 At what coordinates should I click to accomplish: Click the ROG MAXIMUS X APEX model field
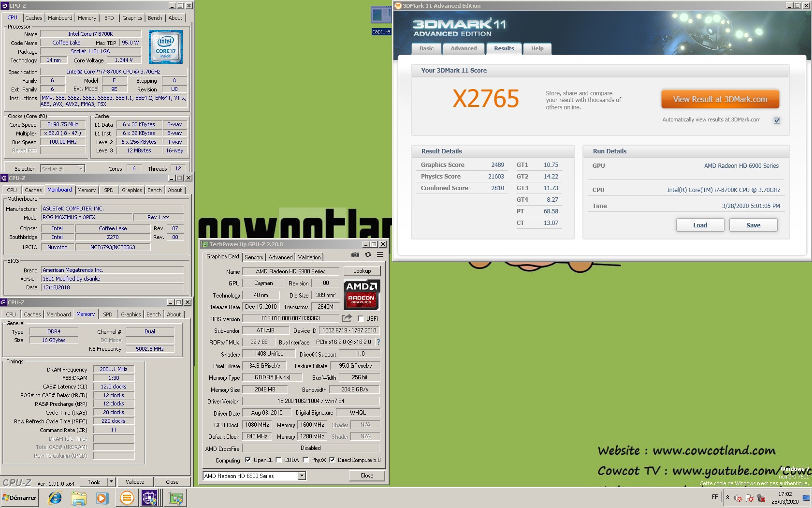point(87,217)
